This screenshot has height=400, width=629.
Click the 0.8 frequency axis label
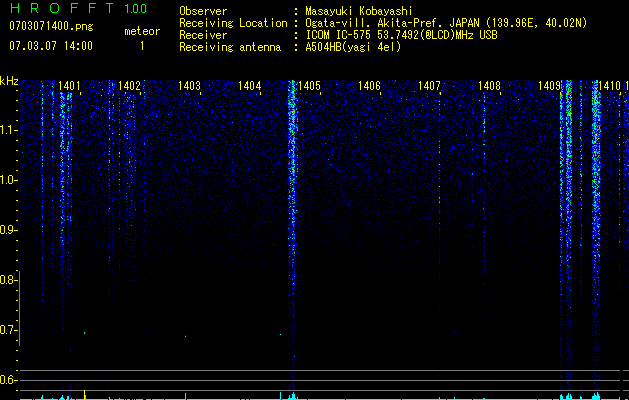click(x=7, y=280)
